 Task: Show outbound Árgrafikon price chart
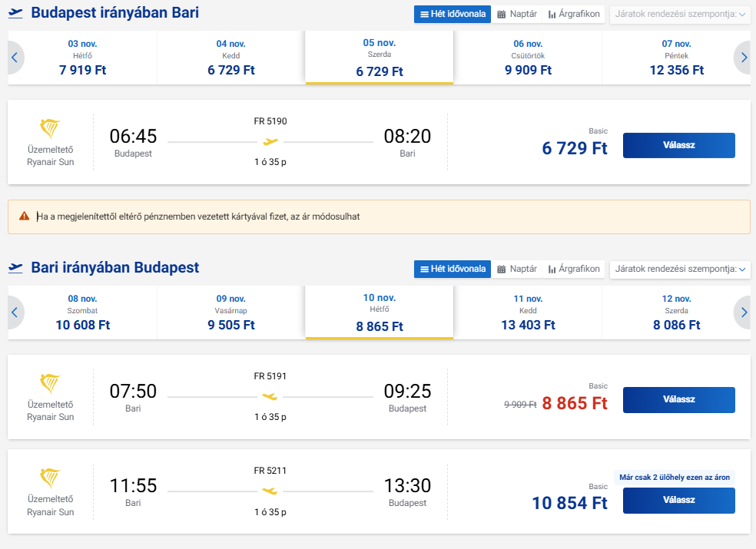point(573,14)
